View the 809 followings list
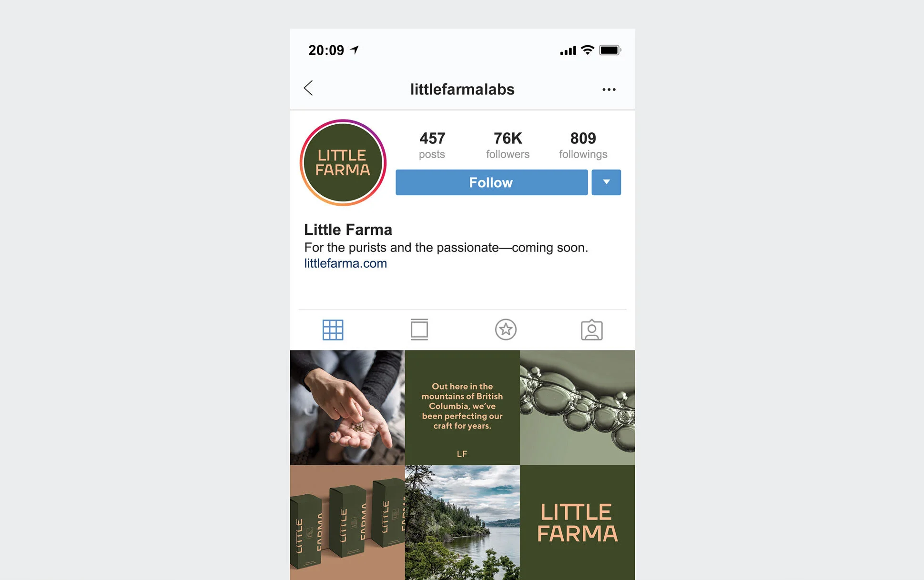 click(x=583, y=145)
